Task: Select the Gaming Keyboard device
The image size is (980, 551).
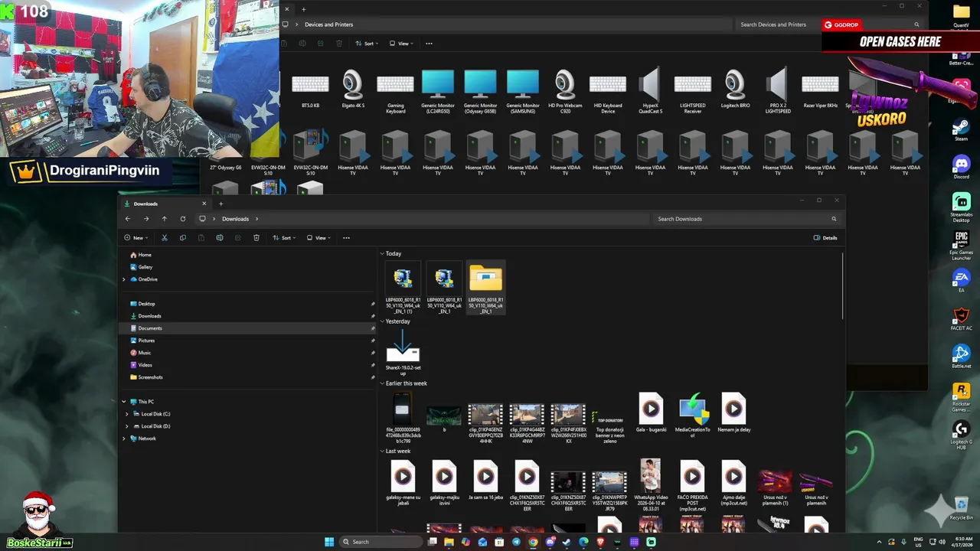Action: coord(395,92)
